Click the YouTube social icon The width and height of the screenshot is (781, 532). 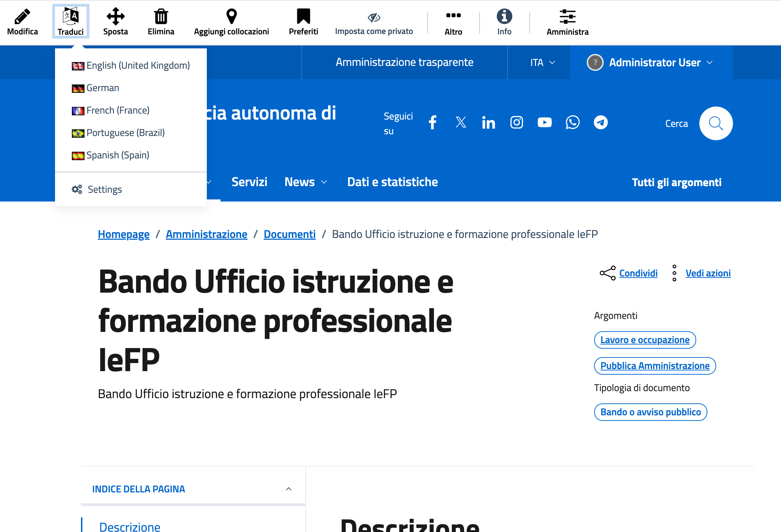tap(544, 123)
